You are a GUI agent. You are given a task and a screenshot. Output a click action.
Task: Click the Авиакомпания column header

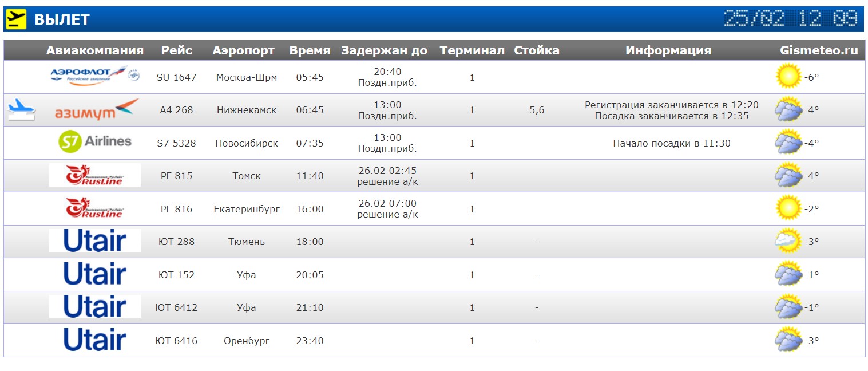point(95,50)
